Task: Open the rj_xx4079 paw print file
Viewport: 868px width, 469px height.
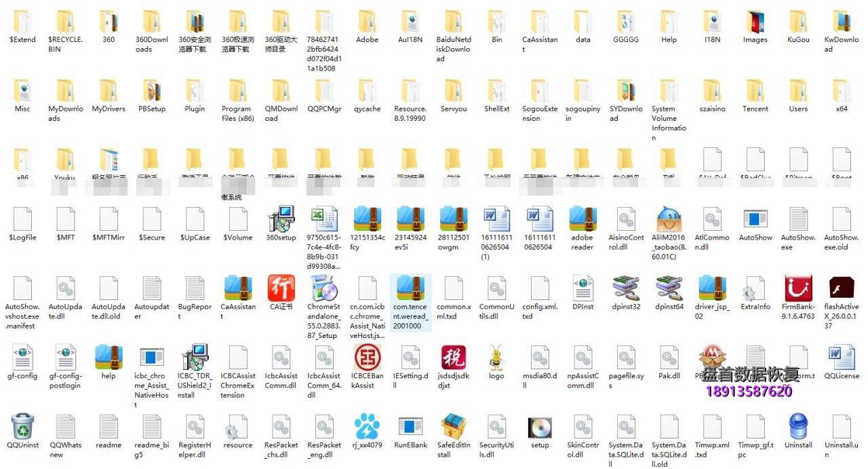Action: tap(368, 427)
